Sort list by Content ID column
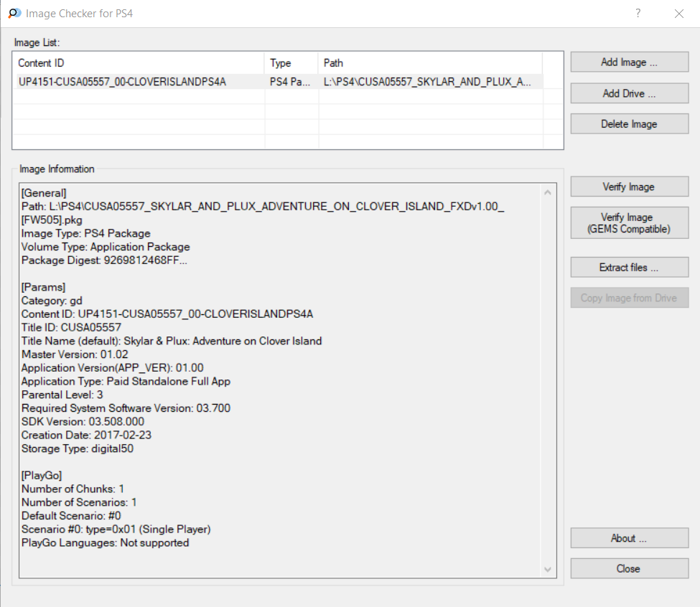Viewport: 700px width, 607px height. click(x=139, y=63)
